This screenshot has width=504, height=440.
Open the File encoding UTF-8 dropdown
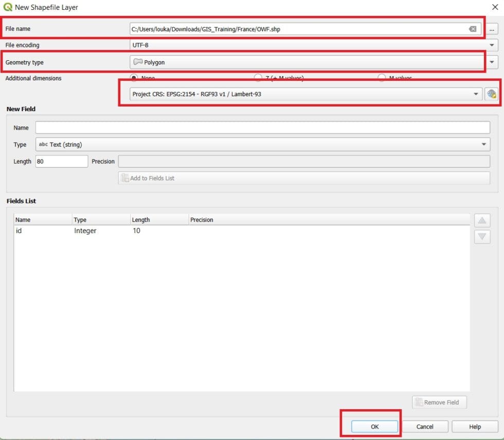coord(314,45)
